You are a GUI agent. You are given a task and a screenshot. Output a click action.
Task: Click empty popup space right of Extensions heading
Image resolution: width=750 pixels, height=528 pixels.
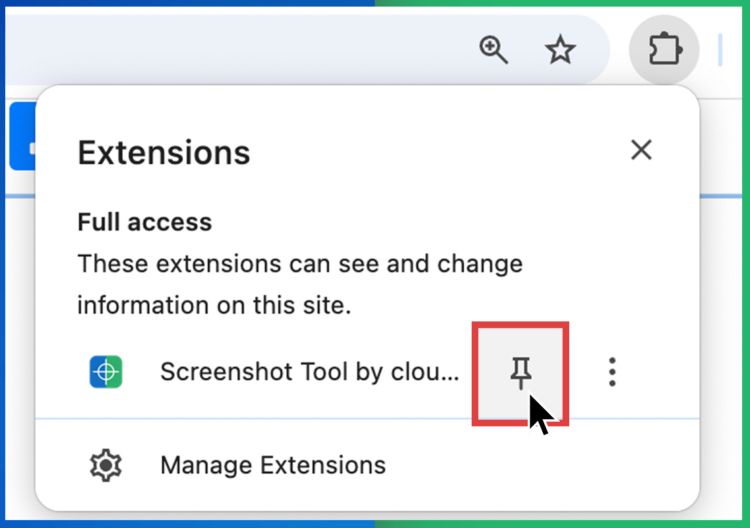coord(430,153)
